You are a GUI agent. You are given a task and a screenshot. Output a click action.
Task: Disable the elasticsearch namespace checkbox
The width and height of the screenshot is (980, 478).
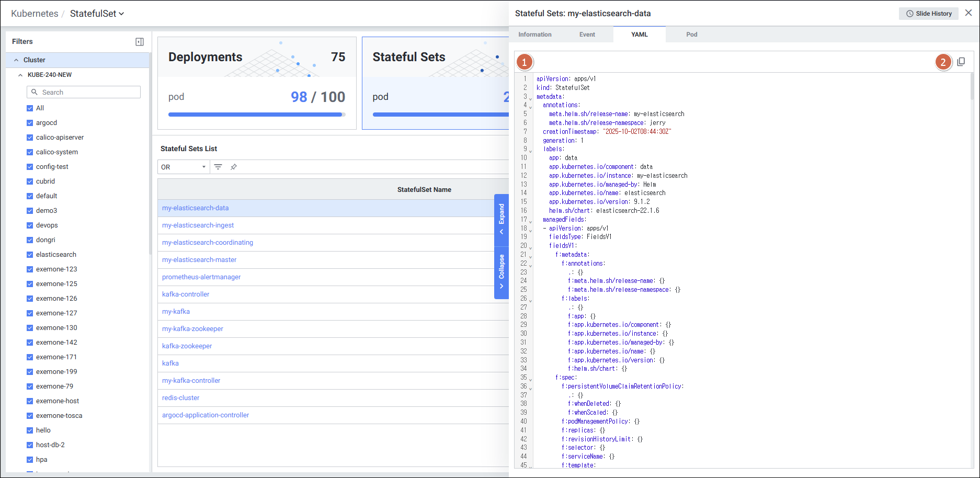coord(29,254)
